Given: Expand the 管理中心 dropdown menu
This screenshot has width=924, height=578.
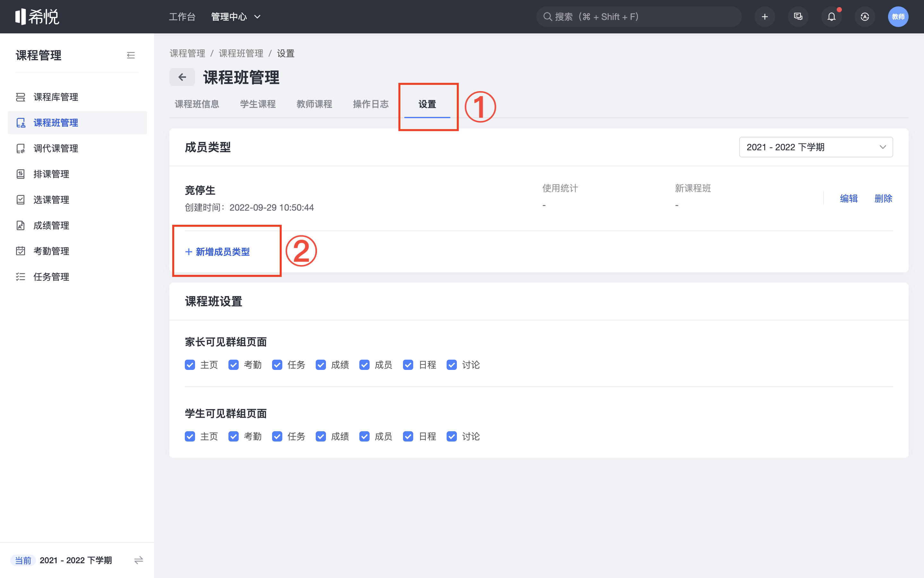Looking at the screenshot, I should (x=236, y=17).
